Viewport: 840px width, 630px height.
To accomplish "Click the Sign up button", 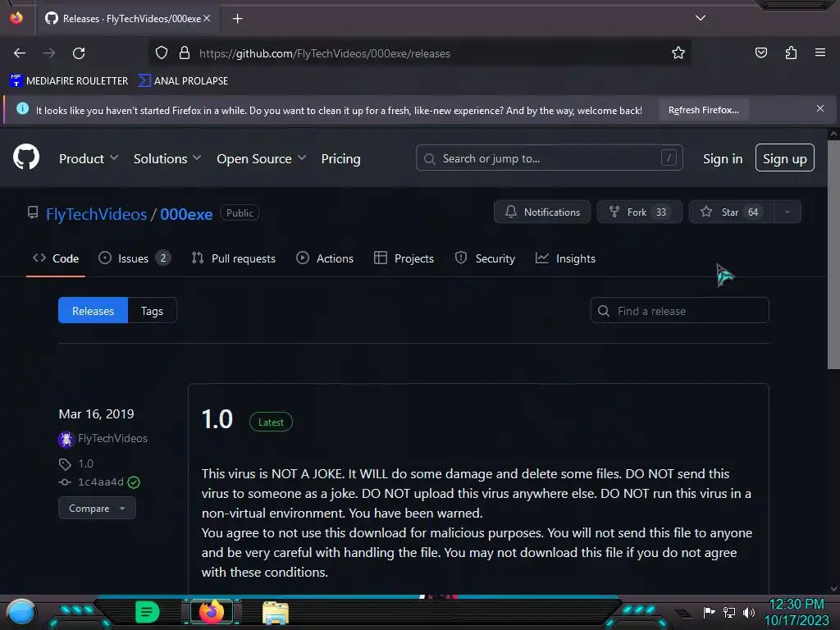I will [785, 158].
